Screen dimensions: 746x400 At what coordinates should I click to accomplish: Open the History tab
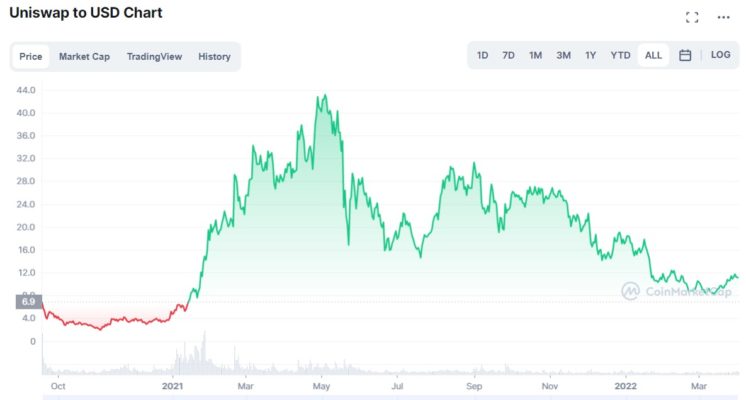[214, 57]
